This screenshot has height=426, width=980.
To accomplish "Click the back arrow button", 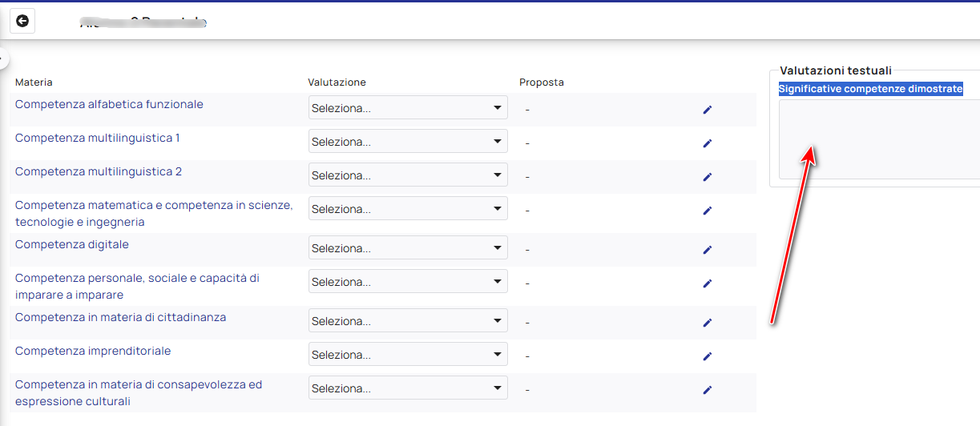I will click(x=22, y=21).
